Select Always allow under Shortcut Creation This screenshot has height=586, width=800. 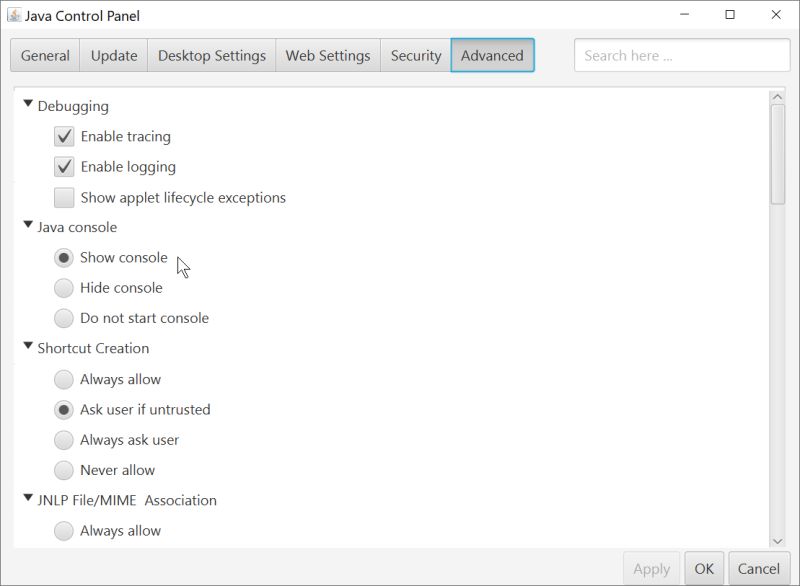pos(64,379)
